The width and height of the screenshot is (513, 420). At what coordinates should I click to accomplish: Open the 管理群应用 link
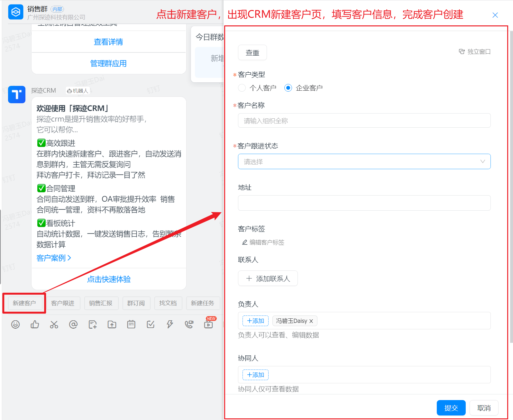coord(108,63)
